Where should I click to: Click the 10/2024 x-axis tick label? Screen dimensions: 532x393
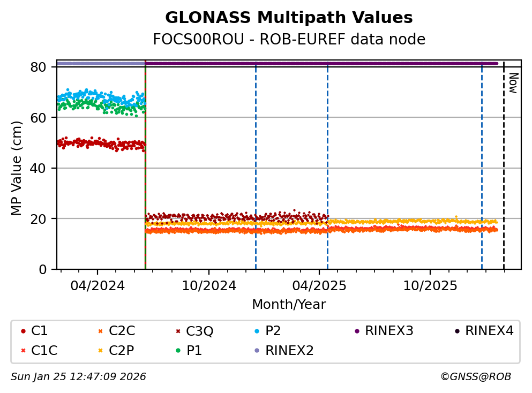(x=209, y=285)
